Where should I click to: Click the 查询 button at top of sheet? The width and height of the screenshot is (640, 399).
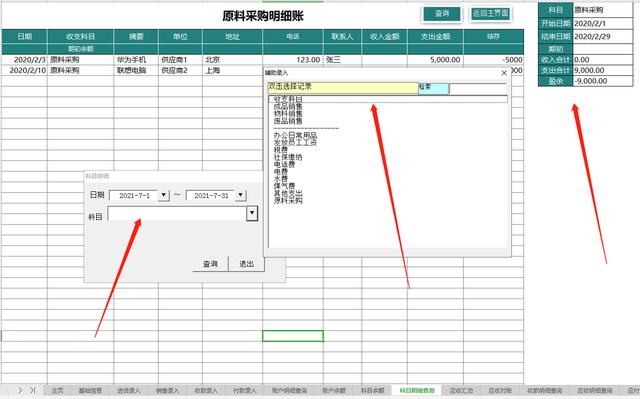(x=442, y=14)
